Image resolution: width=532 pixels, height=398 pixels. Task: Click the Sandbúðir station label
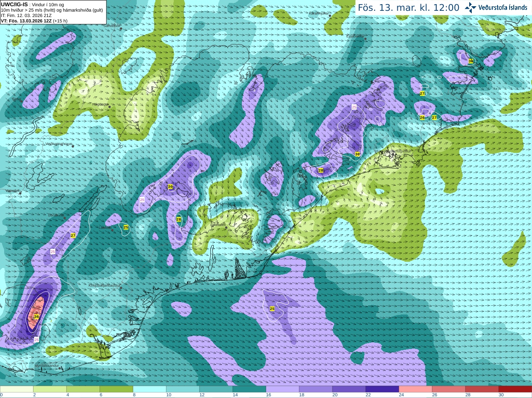pos(111,26)
